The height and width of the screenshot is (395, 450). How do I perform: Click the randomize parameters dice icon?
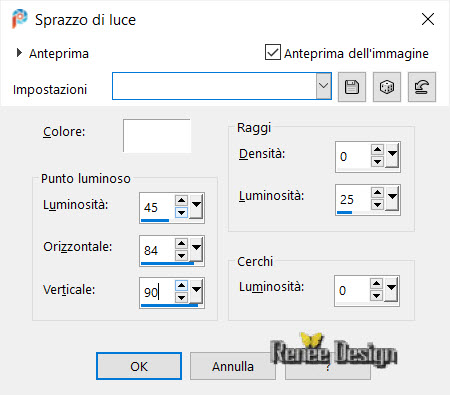387,87
